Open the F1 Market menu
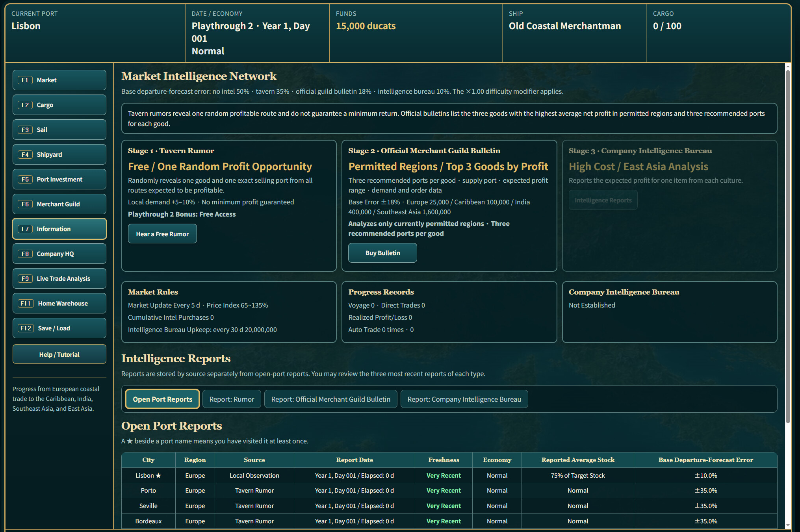 [x=59, y=80]
